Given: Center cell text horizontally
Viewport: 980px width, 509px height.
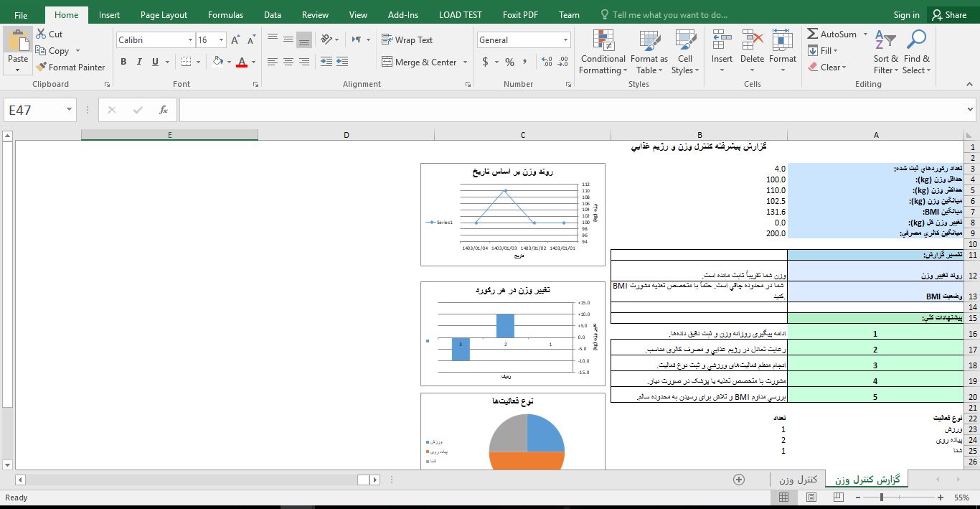Looking at the screenshot, I should [x=288, y=62].
